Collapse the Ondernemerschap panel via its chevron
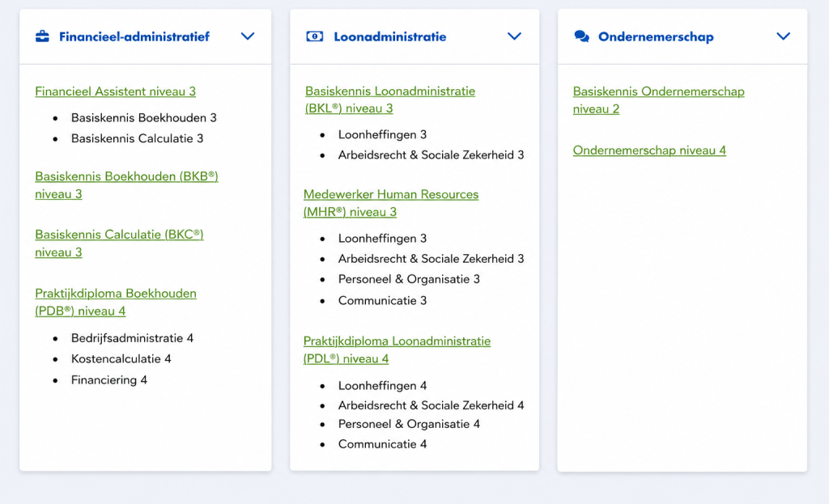The width and height of the screenshot is (829, 504). [x=783, y=36]
